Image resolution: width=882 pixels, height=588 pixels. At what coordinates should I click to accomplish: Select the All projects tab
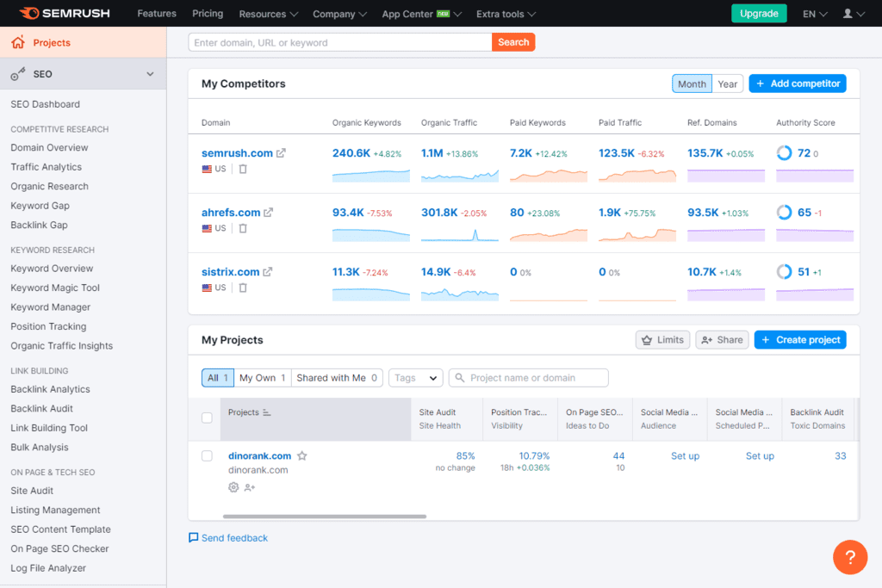point(218,378)
